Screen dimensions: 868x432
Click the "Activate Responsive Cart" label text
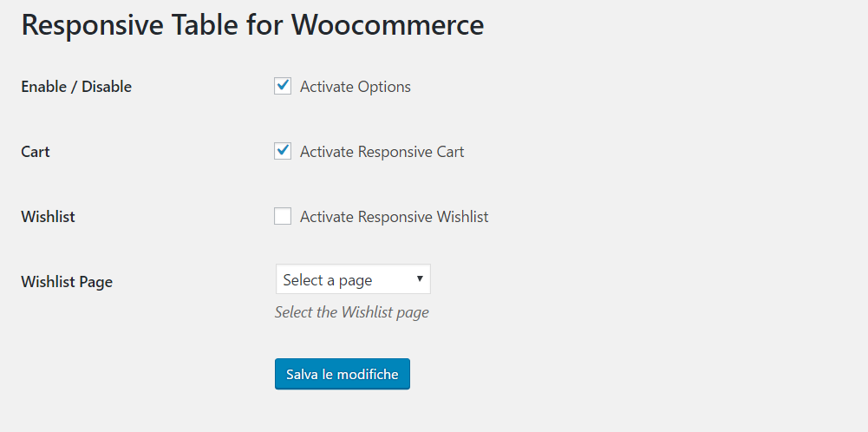(382, 152)
